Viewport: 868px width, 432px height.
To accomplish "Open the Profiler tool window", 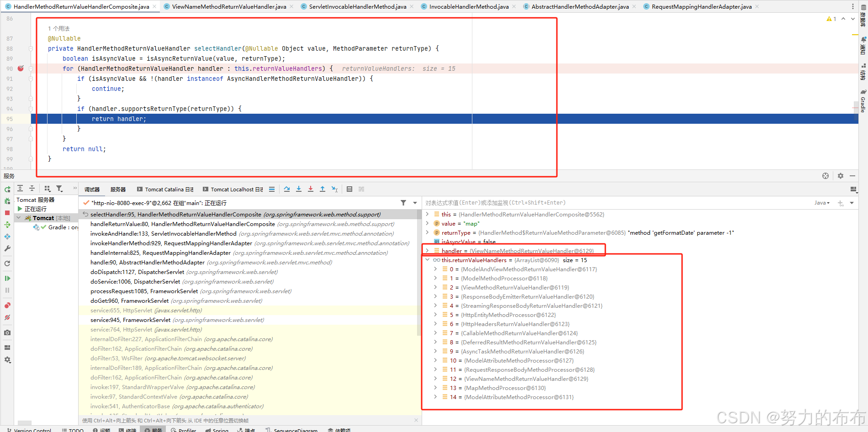I will coord(183,429).
